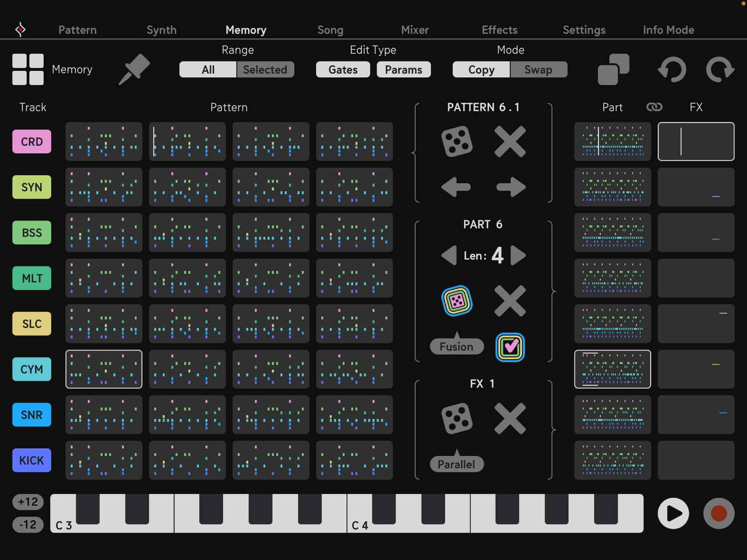Click the duplicate squares icon
This screenshot has height=560, width=747.
tap(613, 69)
